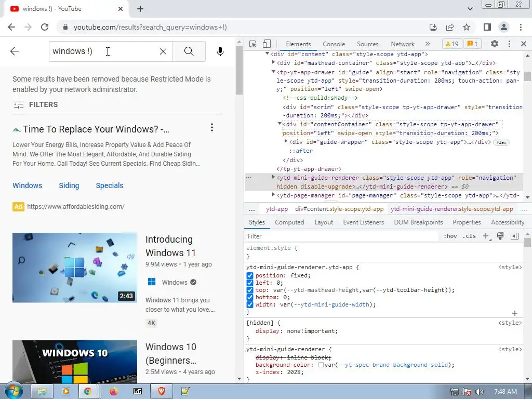Expand the ytd-page-manager node
This screenshot has width=532, height=399.
click(273, 195)
